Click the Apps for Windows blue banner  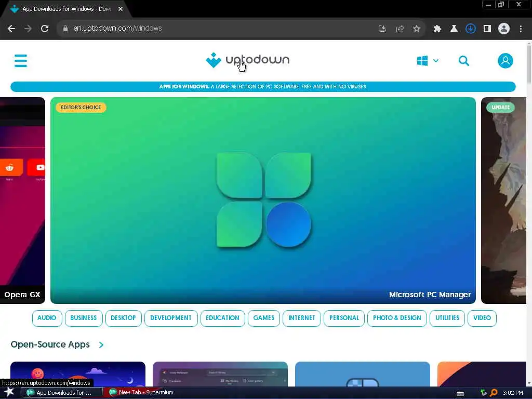[x=263, y=87]
